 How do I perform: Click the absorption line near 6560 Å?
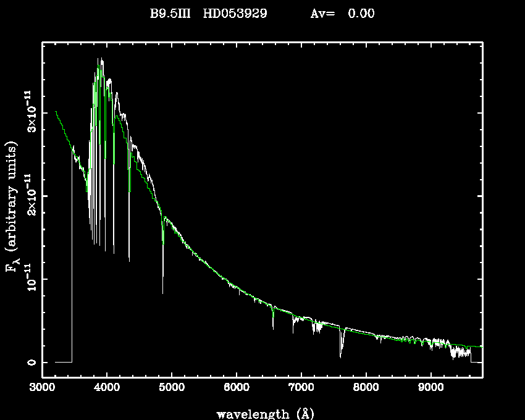click(273, 321)
